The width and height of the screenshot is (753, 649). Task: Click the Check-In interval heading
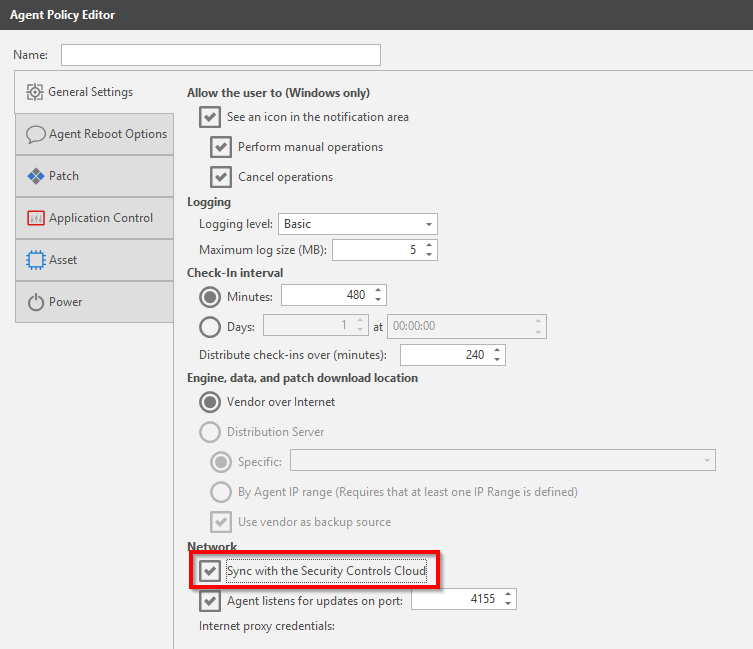pyautogui.click(x=235, y=273)
